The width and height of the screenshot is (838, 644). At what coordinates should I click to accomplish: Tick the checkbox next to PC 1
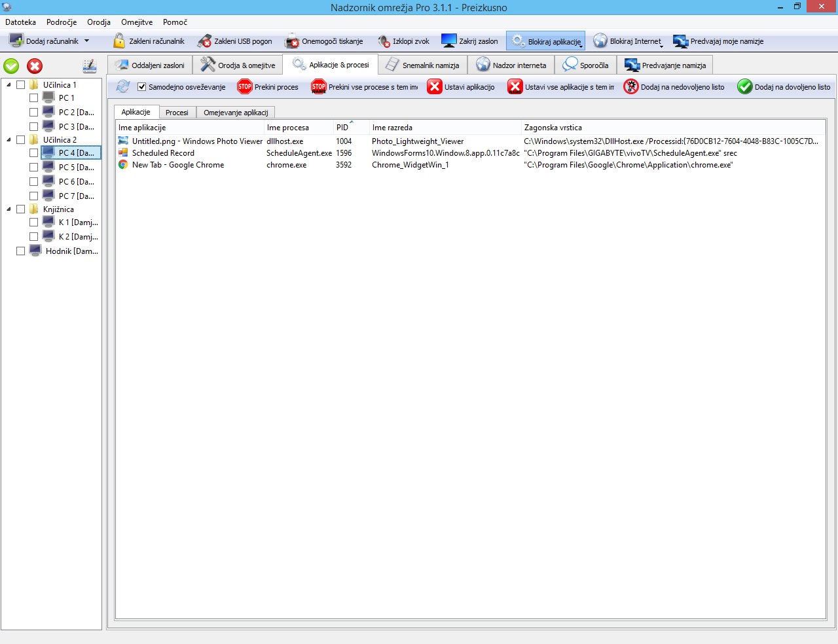coord(33,98)
